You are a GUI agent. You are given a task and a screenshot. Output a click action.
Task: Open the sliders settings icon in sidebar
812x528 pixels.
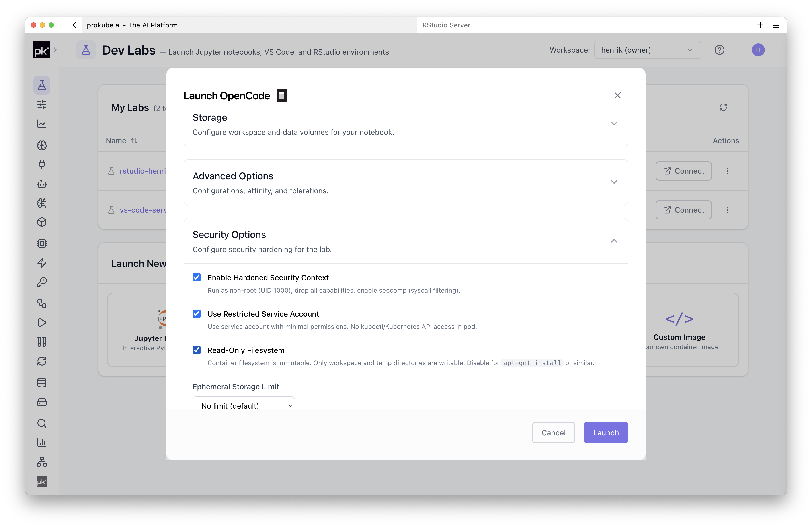coord(42,105)
